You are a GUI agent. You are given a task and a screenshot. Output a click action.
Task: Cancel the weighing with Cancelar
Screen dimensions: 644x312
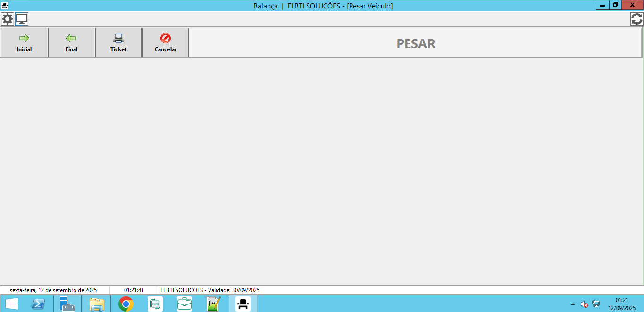click(x=166, y=42)
